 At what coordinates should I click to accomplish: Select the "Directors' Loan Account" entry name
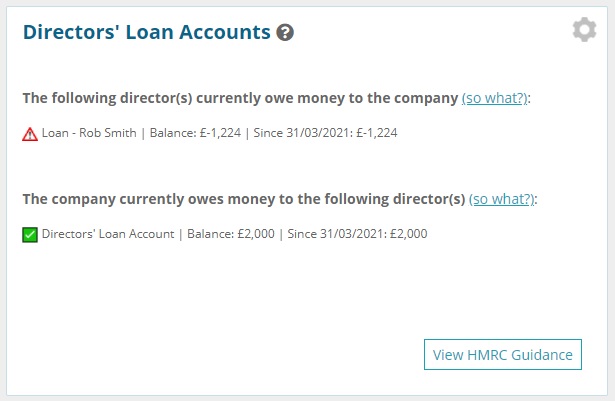[108, 234]
